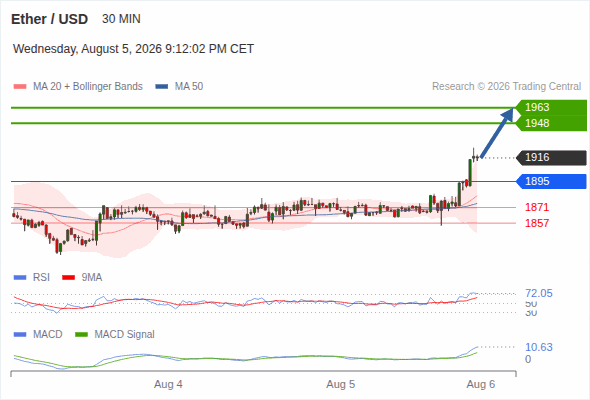Image resolution: width=590 pixels, height=400 pixels.
Task: Click the 30 MIN timeframe label
Action: [121, 19]
